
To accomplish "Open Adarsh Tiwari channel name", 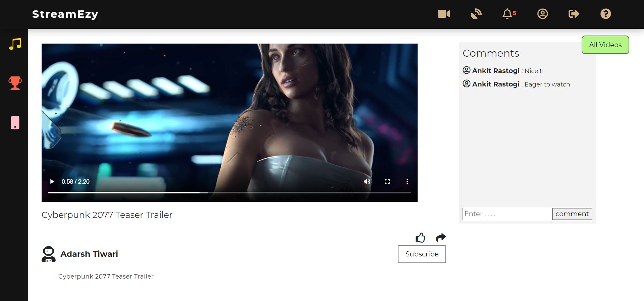I will tap(89, 254).
